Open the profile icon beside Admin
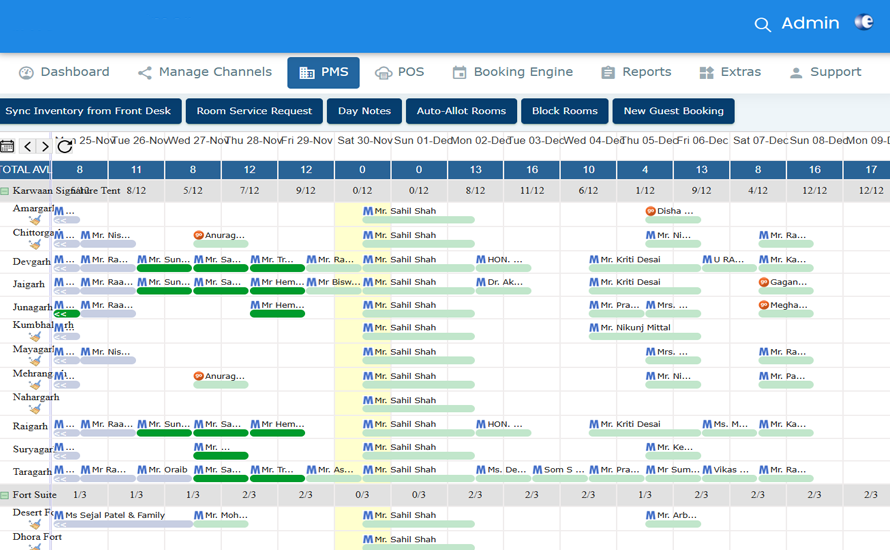Screen dimensions: 890x550 [x=864, y=23]
